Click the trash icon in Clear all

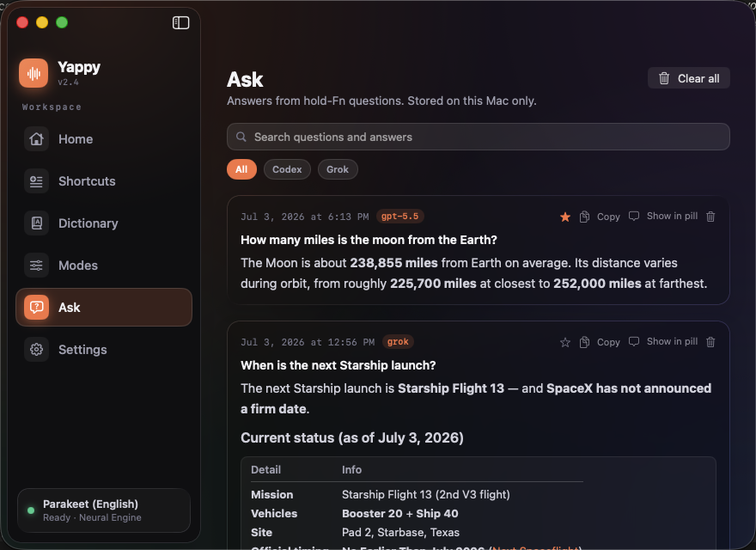pos(664,78)
